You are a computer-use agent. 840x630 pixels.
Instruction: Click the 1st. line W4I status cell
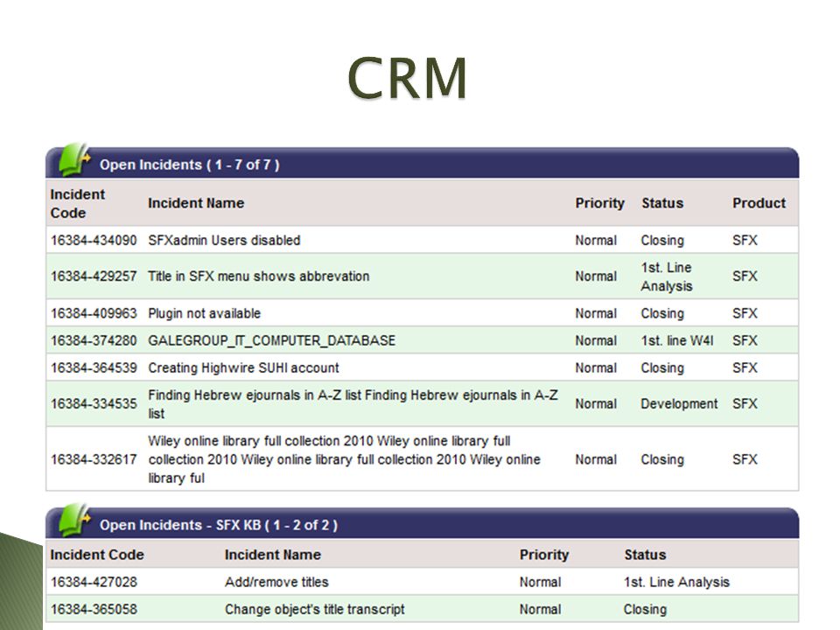click(x=677, y=340)
